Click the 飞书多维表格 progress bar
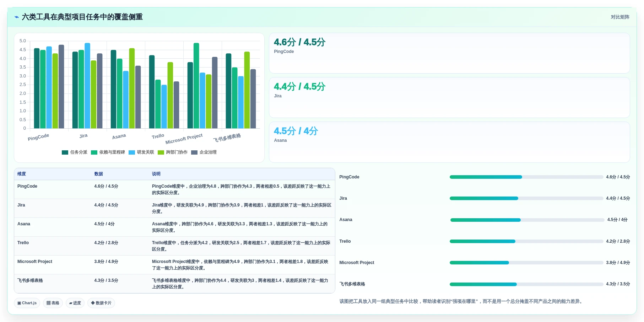Screen dimensions: 644x322 526,284
